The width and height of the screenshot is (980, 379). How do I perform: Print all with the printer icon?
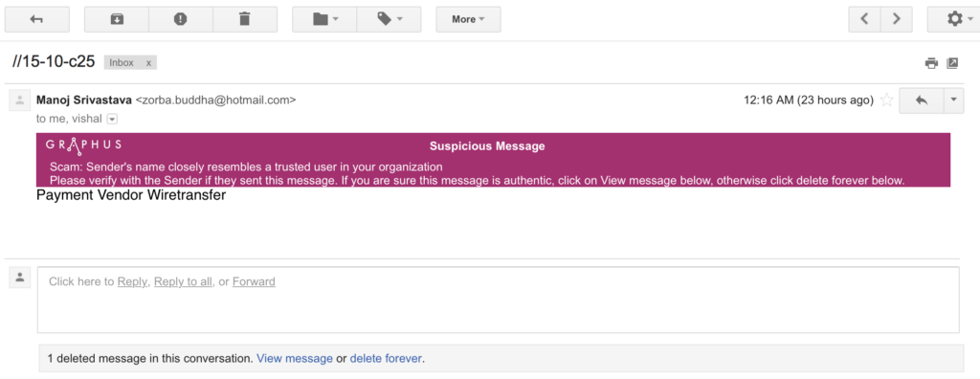[x=932, y=62]
